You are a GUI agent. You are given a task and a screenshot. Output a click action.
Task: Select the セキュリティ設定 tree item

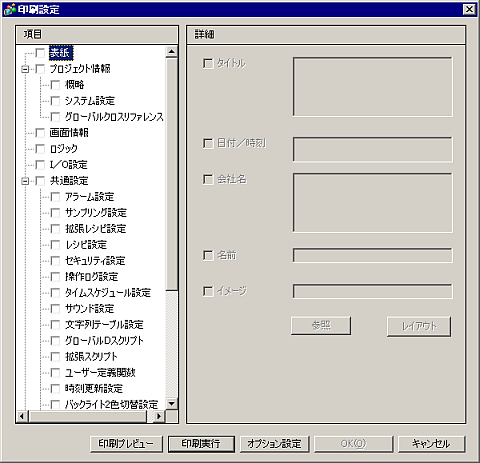click(x=95, y=261)
